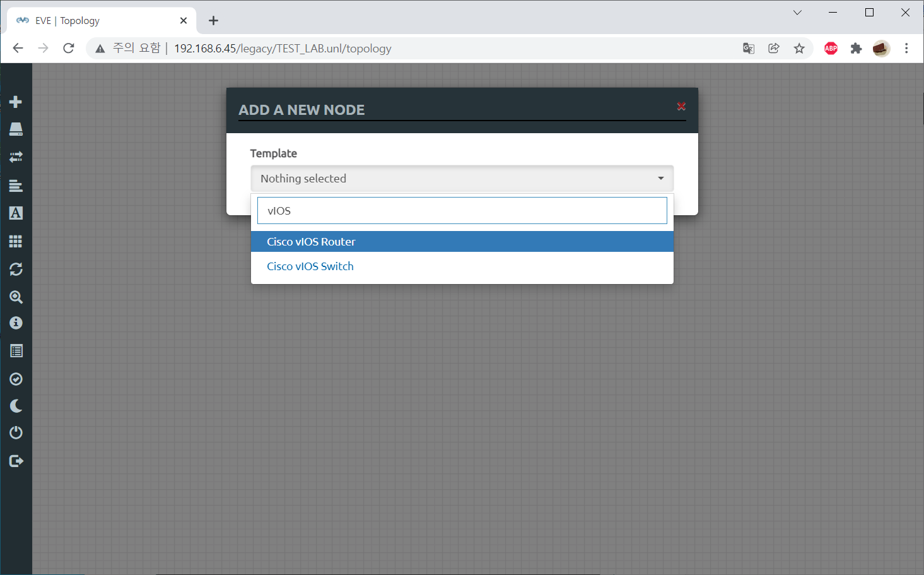The height and width of the screenshot is (575, 924).
Task: Click the template search field containing vIOS
Action: tap(462, 211)
